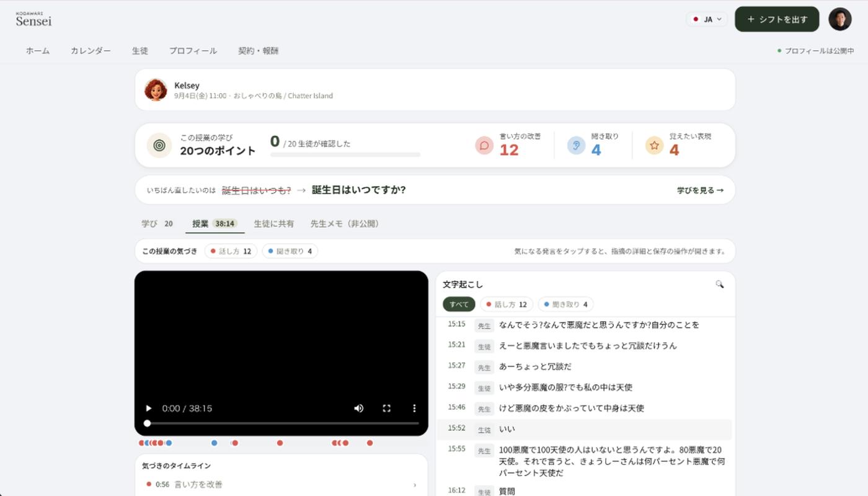Click transcript line at 15:15
Screen dimensions: 868x496
pos(585,325)
